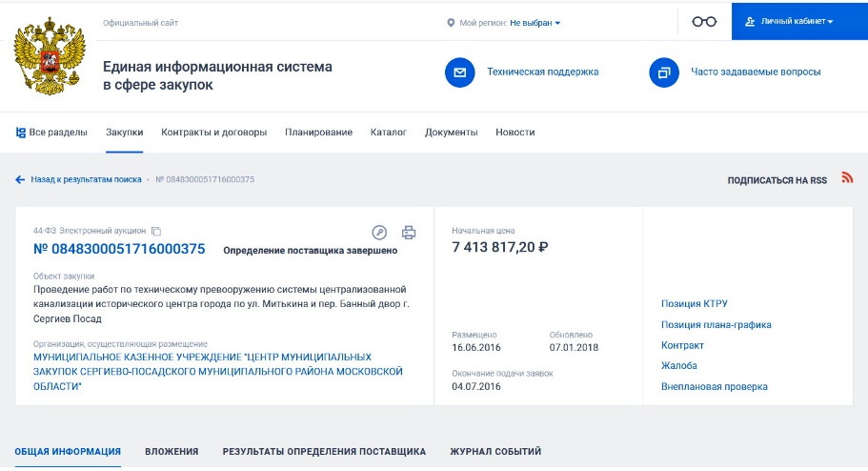Click Подписаться на RSS
868x471 pixels.
[777, 180]
